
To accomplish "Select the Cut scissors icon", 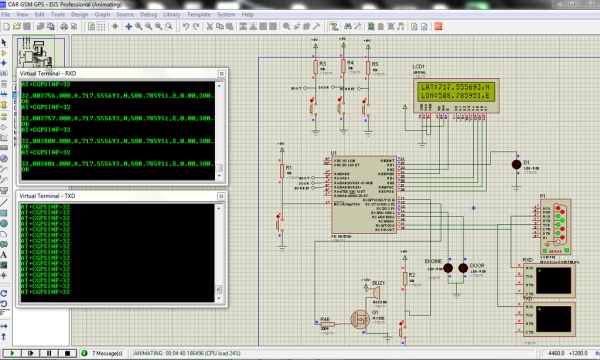I will click(x=210, y=26).
